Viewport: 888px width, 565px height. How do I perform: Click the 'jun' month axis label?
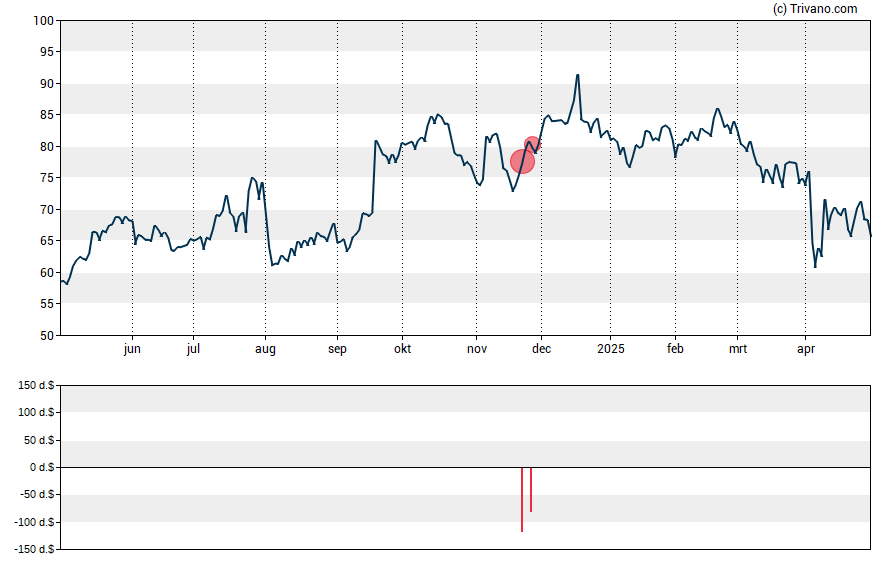[x=132, y=349]
